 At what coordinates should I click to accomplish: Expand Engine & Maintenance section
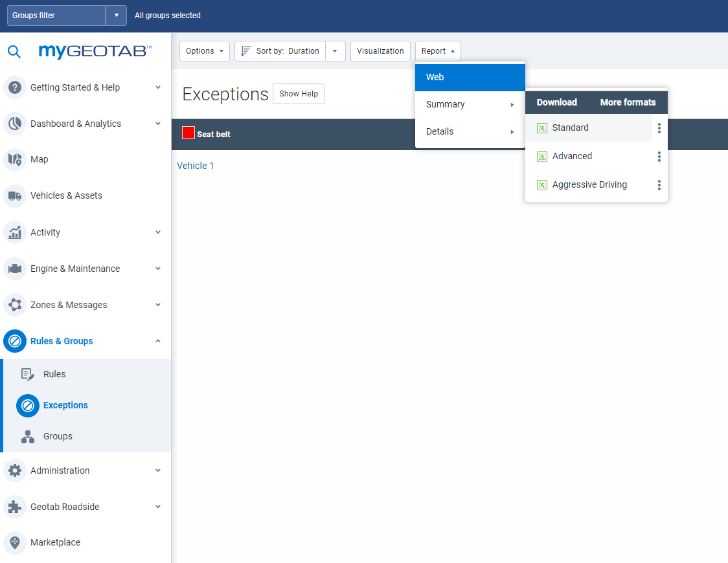pos(158,269)
